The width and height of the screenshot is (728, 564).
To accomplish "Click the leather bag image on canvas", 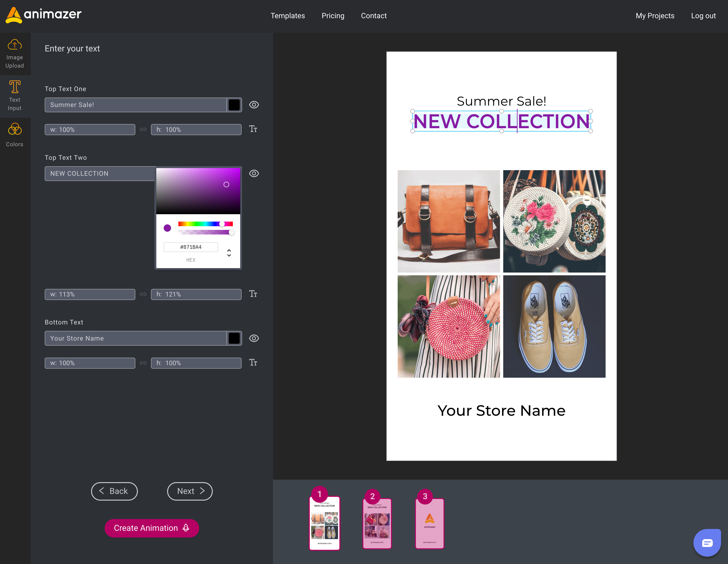I will tap(449, 221).
